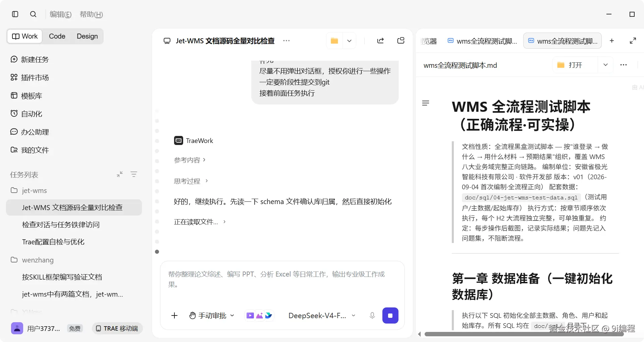The height and width of the screenshot is (342, 644).
Task: Switch to the 览器 browser tab
Action: 429,41
